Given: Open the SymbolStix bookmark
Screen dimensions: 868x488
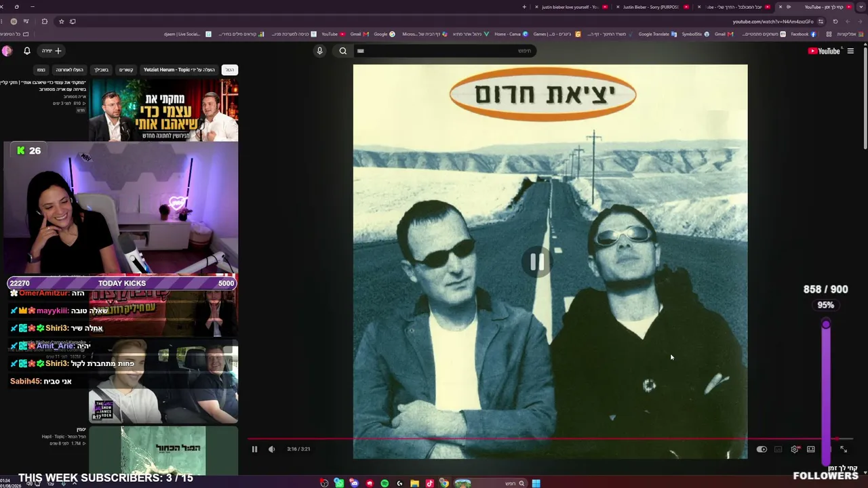Looking at the screenshot, I should (695, 34).
